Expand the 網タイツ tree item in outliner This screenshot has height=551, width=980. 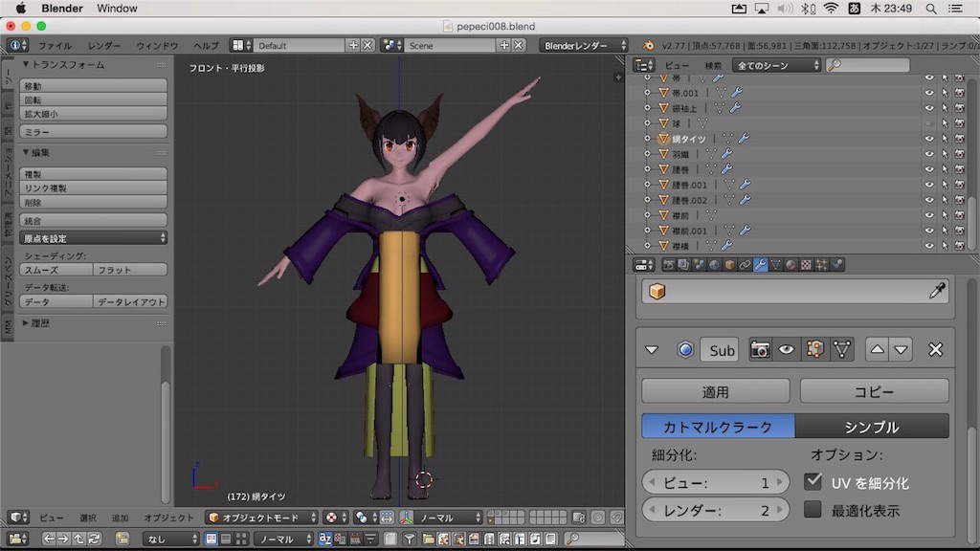click(648, 139)
